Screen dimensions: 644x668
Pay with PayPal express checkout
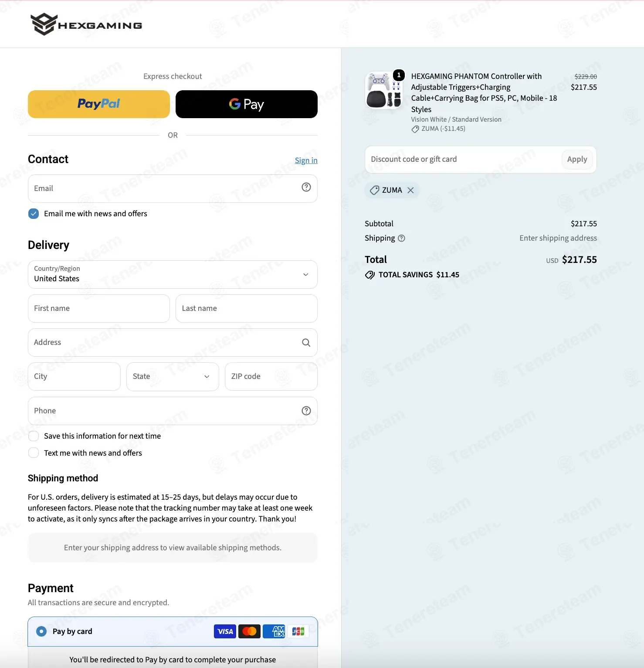tap(99, 104)
